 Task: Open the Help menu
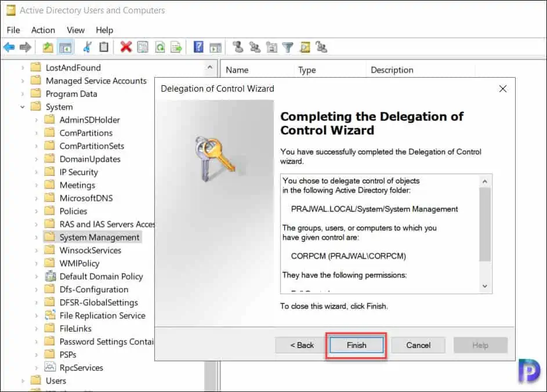point(104,30)
